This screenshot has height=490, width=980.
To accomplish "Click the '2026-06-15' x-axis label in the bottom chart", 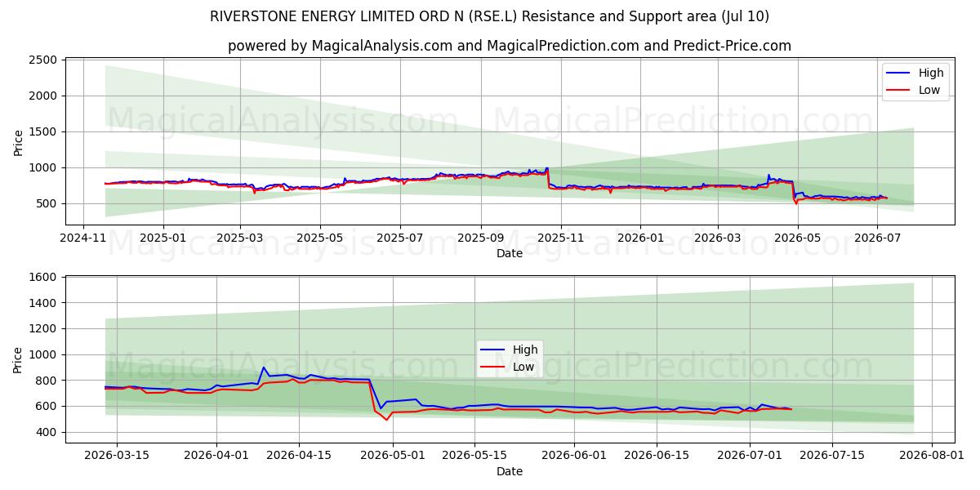I will (657, 456).
